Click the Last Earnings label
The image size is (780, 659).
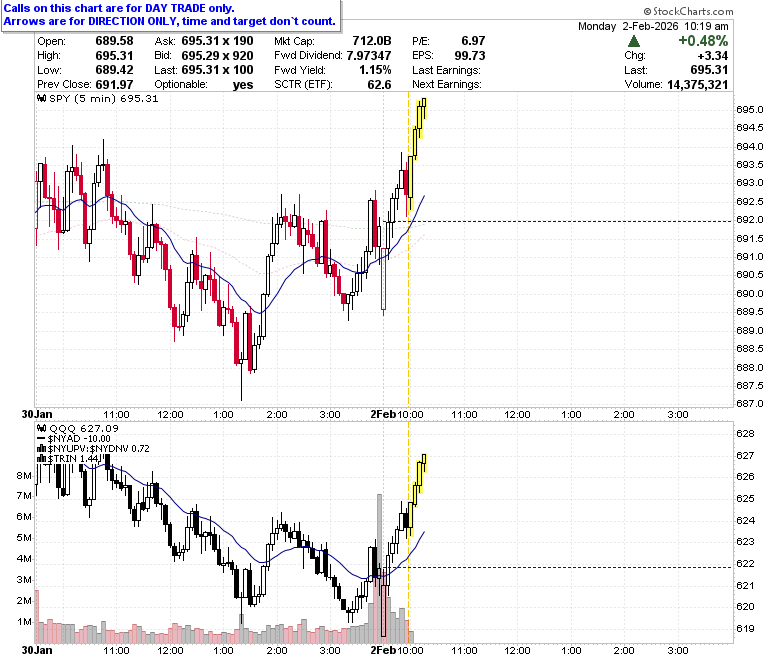(x=446, y=70)
